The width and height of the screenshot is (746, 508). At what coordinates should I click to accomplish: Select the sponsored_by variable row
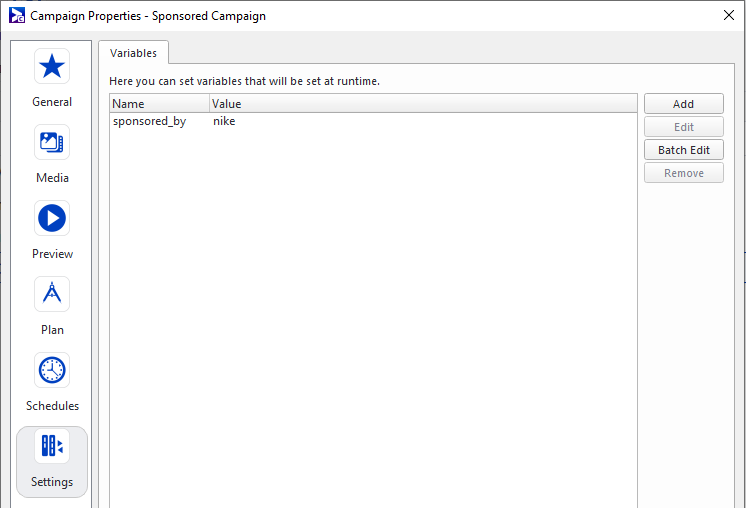(x=373, y=121)
